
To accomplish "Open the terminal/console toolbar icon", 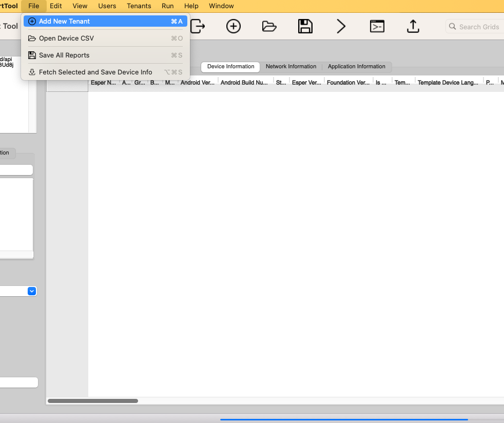I will click(x=377, y=26).
